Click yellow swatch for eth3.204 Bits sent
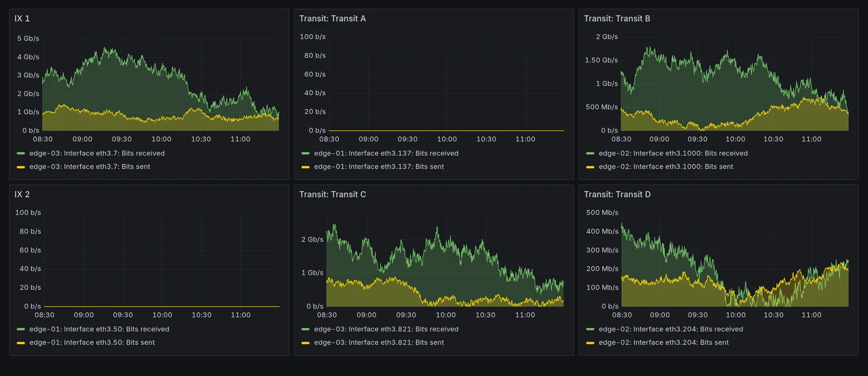The width and height of the screenshot is (868, 376). [x=591, y=342]
